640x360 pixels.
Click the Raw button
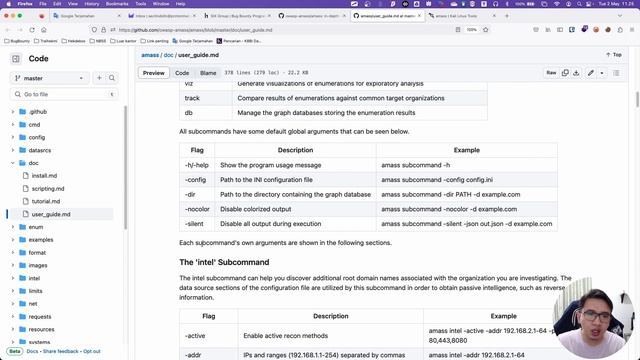[551, 73]
